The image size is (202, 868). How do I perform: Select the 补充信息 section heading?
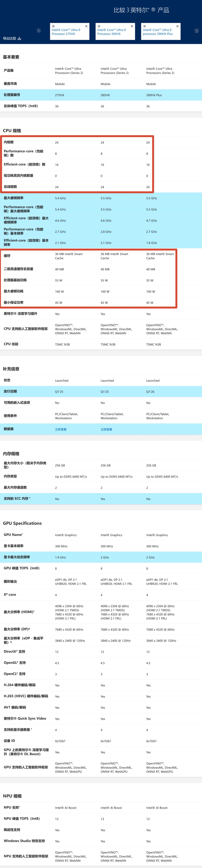[x=11, y=369]
